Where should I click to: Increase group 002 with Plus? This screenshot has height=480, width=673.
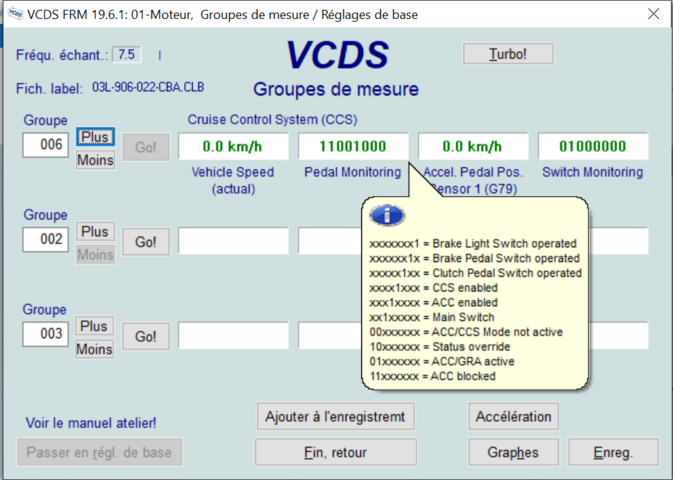point(95,232)
